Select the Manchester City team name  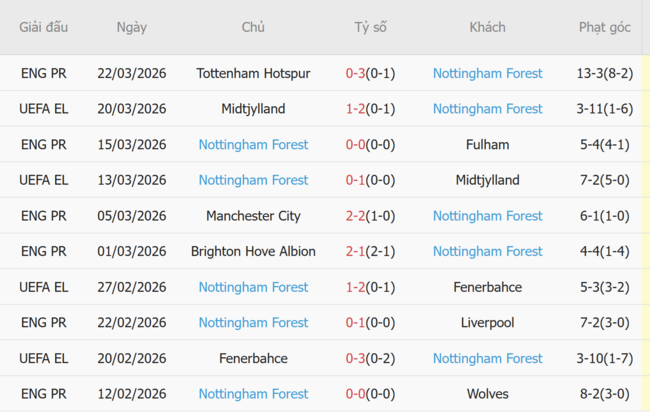[253, 216]
